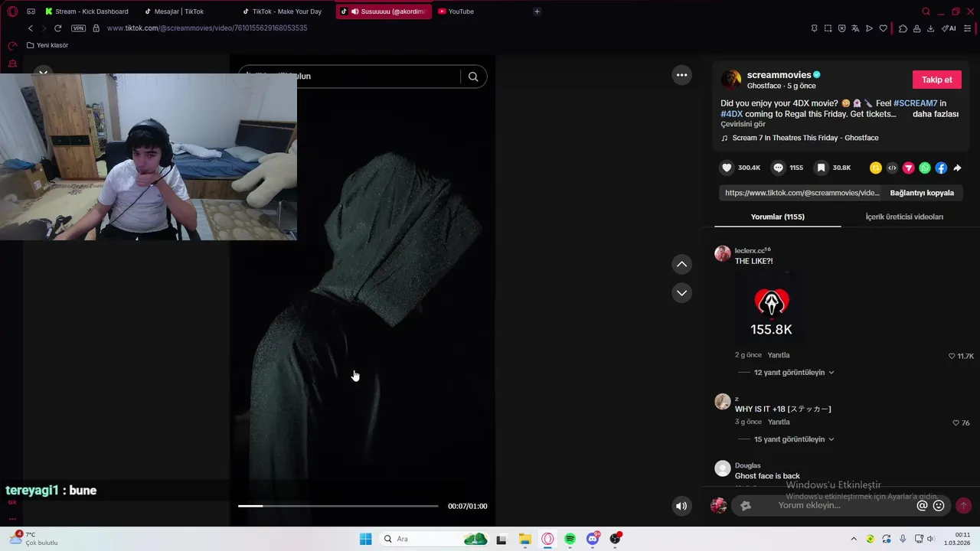Open Opera downloads icon
Screen dimensions: 980x551
click(x=930, y=28)
